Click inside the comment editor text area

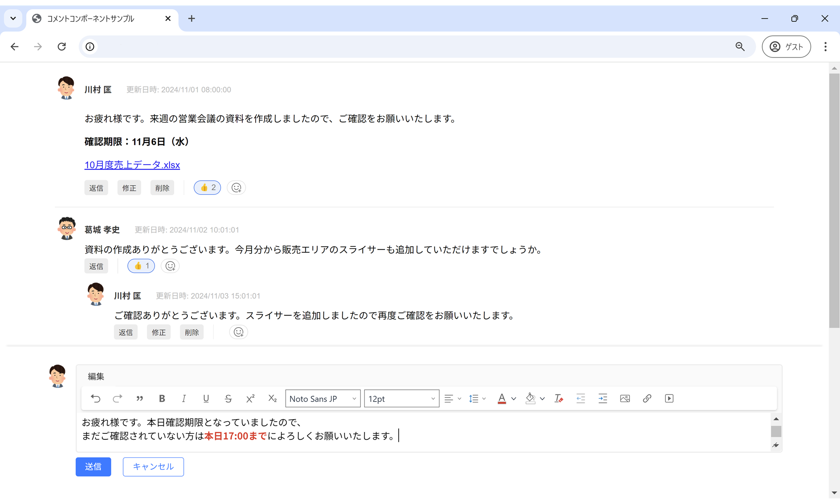[423, 432]
